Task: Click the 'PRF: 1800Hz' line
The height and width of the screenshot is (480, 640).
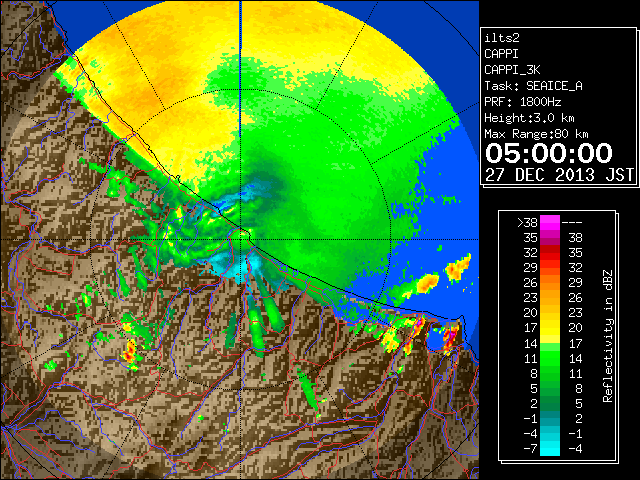Action: (x=523, y=102)
